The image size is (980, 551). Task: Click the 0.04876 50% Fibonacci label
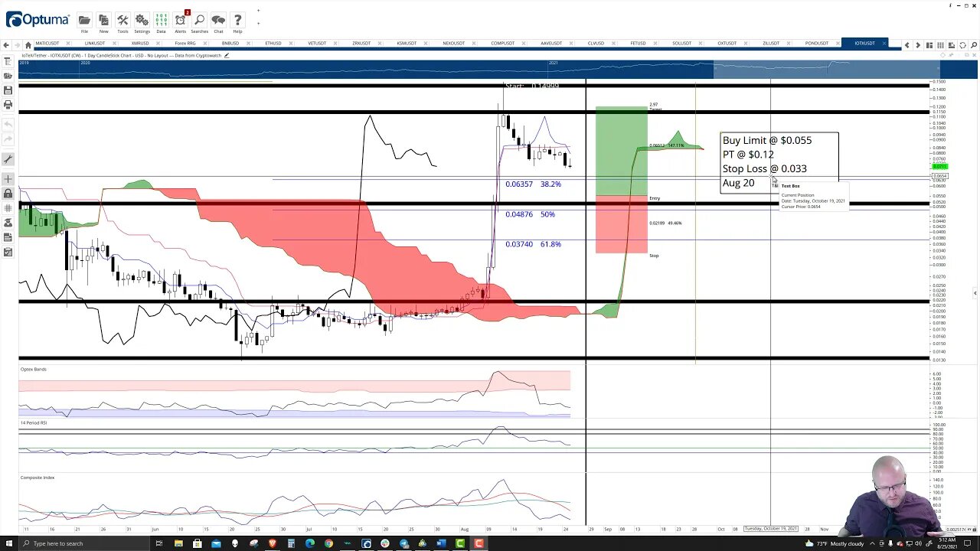(x=530, y=214)
